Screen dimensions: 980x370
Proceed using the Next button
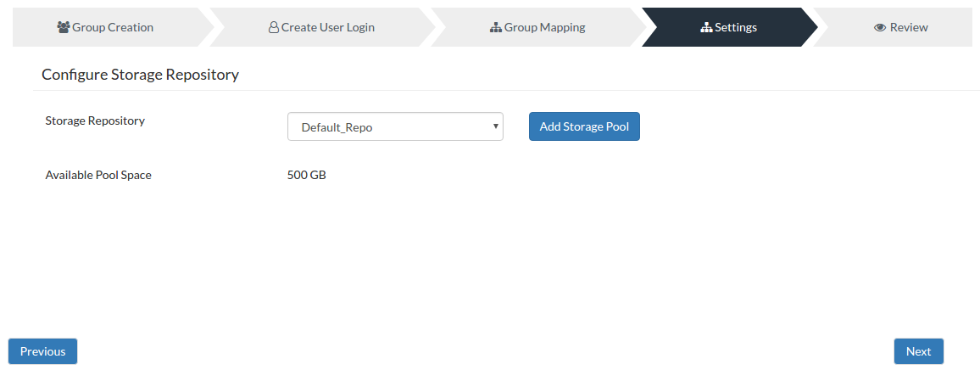[919, 351]
